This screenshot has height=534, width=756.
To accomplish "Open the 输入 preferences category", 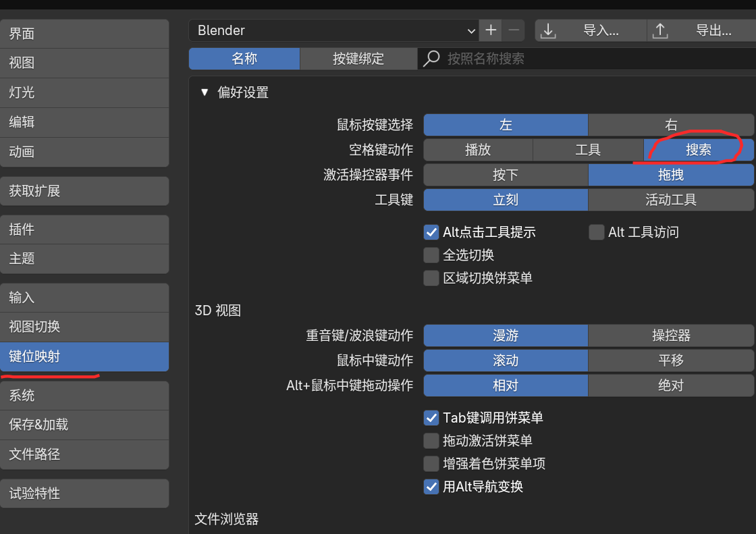I will click(84, 298).
